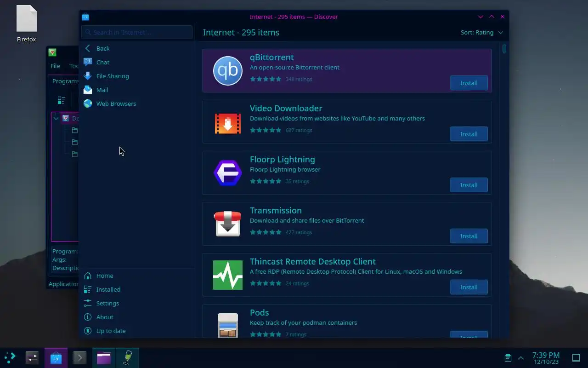588x368 pixels.
Task: Click the vertical scrollbar of the app list
Action: (x=504, y=48)
